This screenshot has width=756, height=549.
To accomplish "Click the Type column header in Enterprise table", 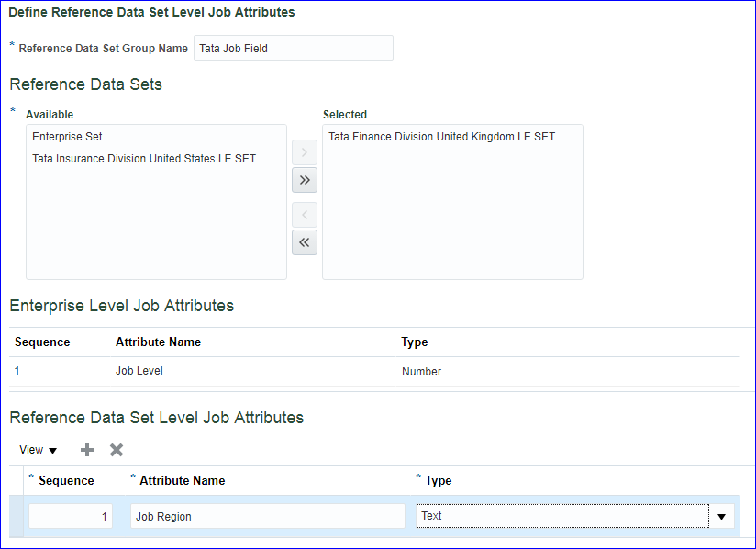I will point(415,342).
